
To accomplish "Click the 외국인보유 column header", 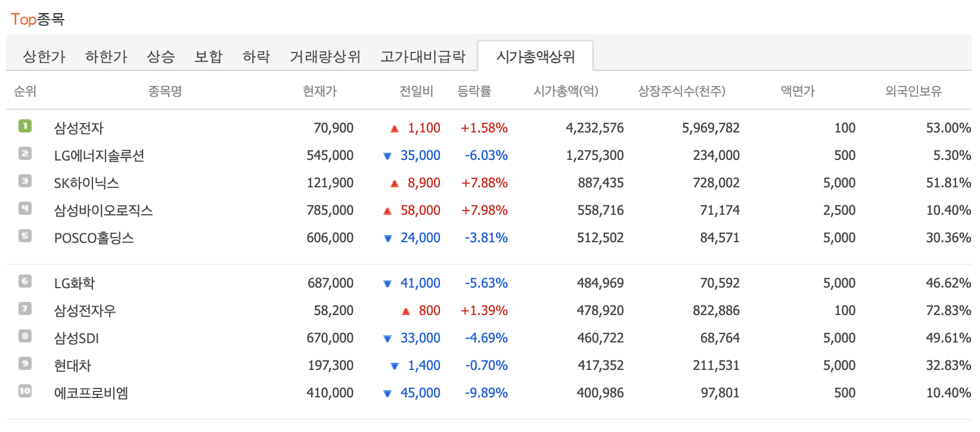I will pyautogui.click(x=913, y=91).
